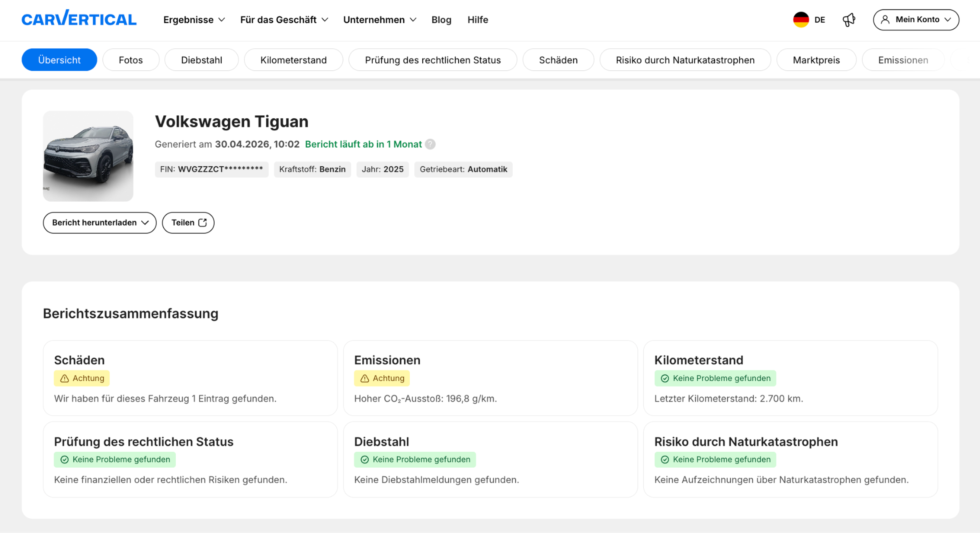Viewport: 980px width, 533px height.
Task: Switch to the Fotos tab
Action: (130, 60)
